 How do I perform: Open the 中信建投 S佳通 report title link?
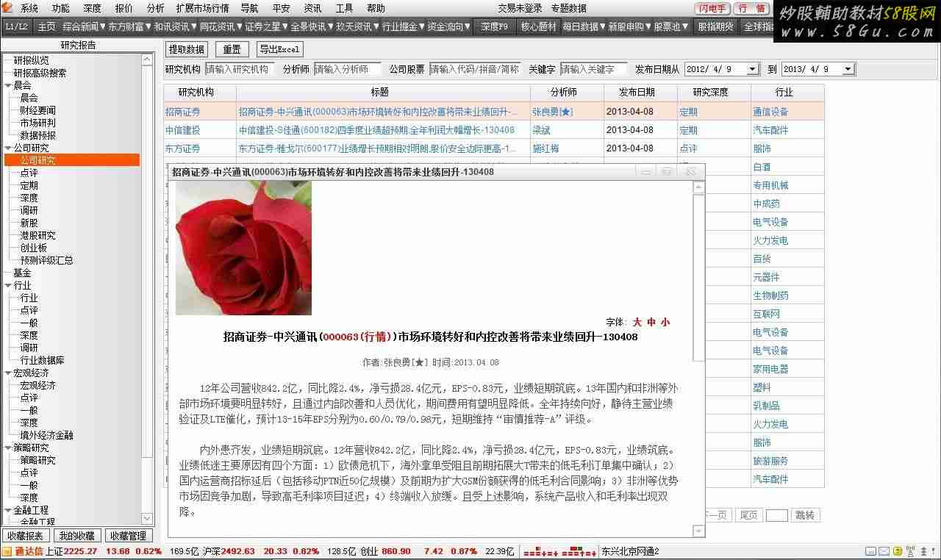coord(376,130)
